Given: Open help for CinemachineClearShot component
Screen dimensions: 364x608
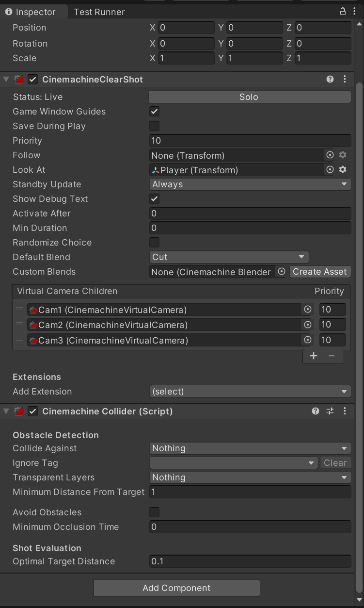Looking at the screenshot, I should tap(330, 79).
